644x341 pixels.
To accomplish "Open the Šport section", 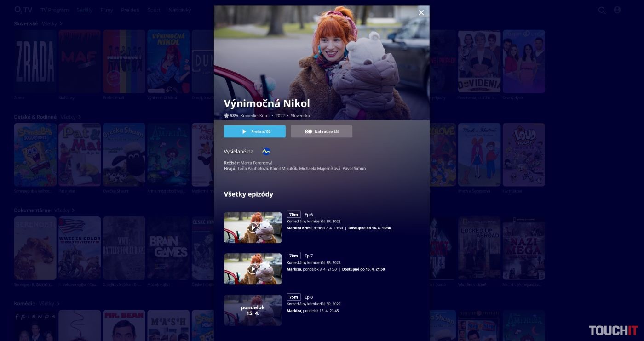I will click(154, 10).
